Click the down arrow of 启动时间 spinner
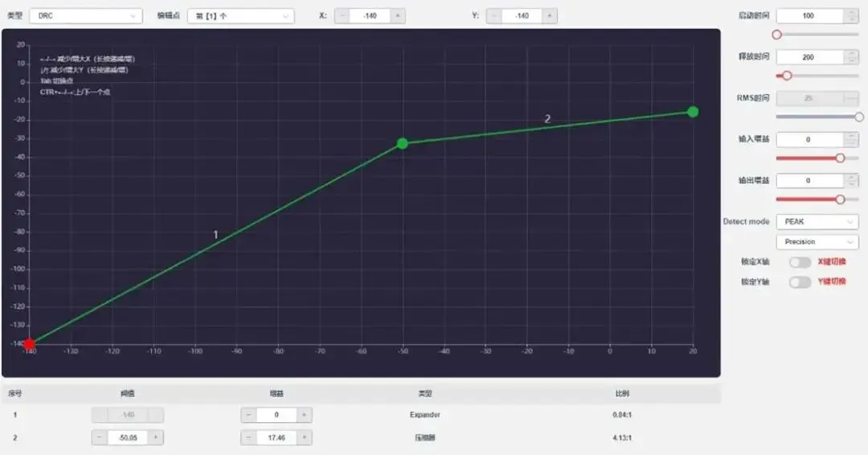Viewport: 868px width, 455px height. point(851,19)
